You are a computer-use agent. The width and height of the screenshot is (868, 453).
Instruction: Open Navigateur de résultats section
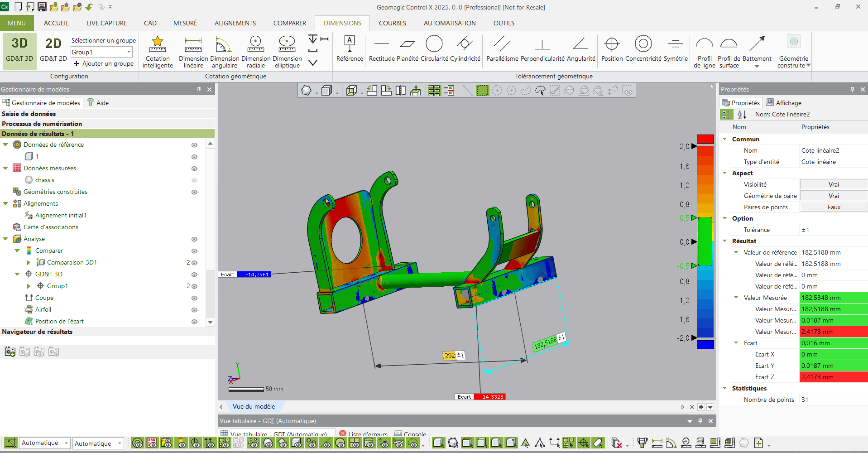107,332
